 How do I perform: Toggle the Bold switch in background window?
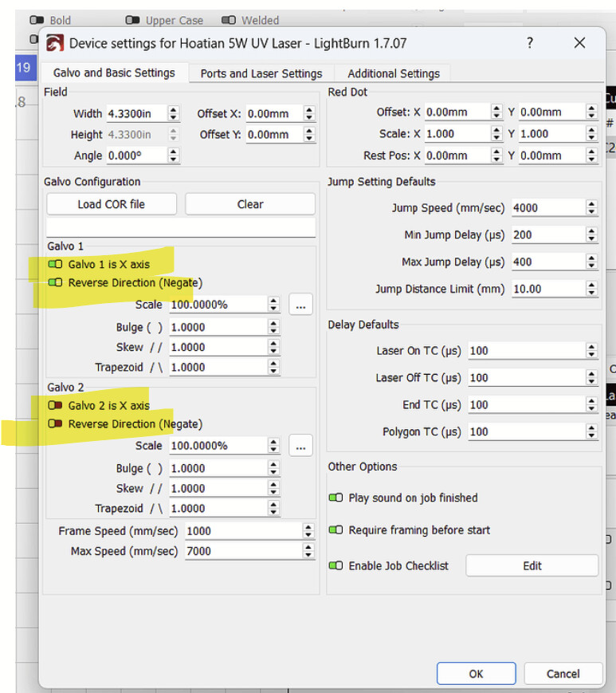[37, 20]
